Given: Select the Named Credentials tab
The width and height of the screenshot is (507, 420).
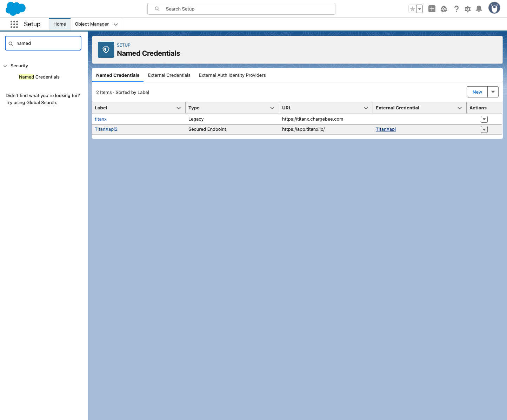Looking at the screenshot, I should 118,75.
